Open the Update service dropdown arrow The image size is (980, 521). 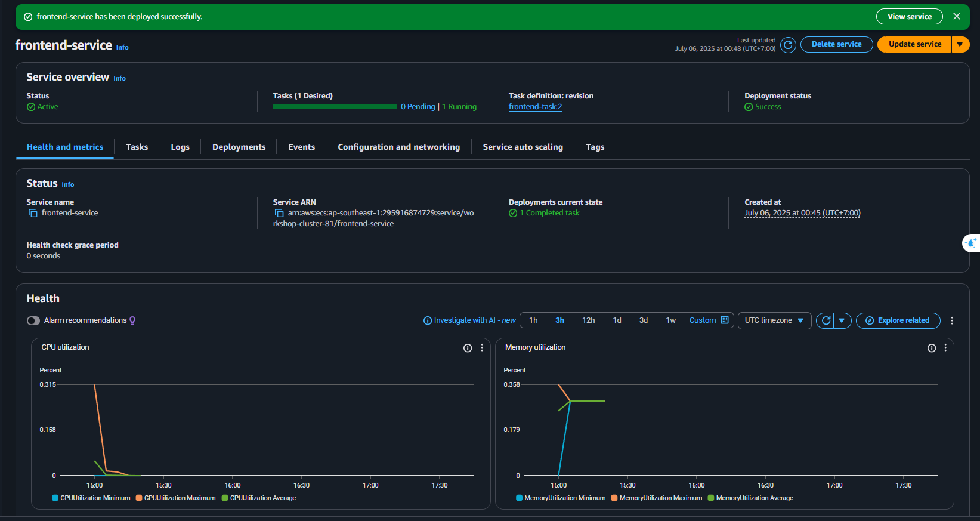[x=960, y=44]
